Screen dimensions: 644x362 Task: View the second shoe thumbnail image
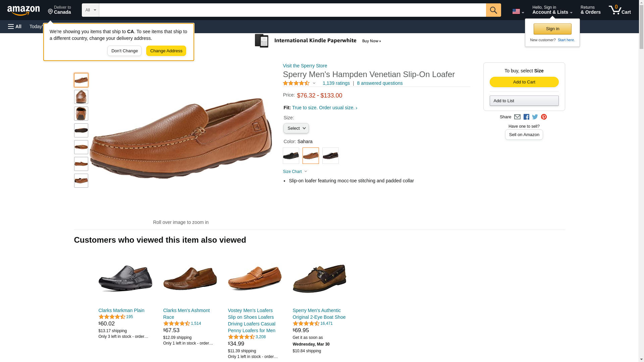tap(81, 97)
